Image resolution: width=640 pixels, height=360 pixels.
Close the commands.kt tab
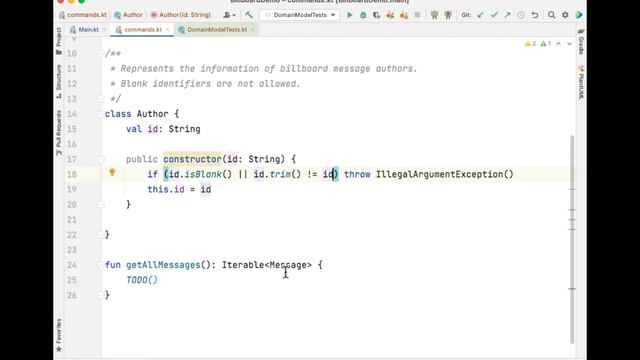[167, 30]
